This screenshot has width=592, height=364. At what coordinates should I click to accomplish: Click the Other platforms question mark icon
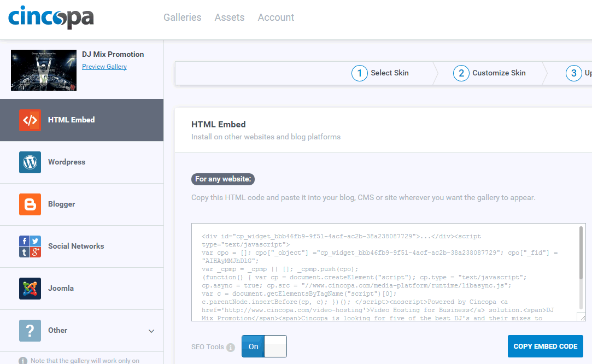click(30, 330)
